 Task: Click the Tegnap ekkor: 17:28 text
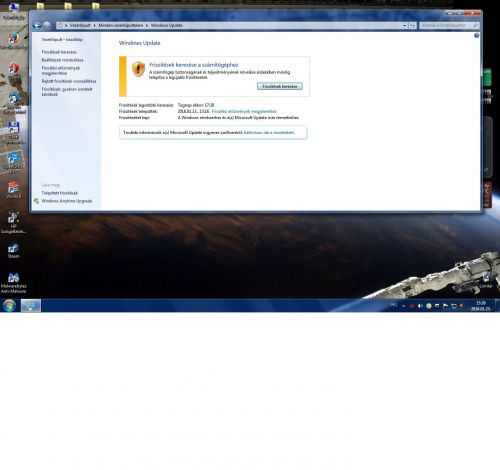[x=196, y=105]
